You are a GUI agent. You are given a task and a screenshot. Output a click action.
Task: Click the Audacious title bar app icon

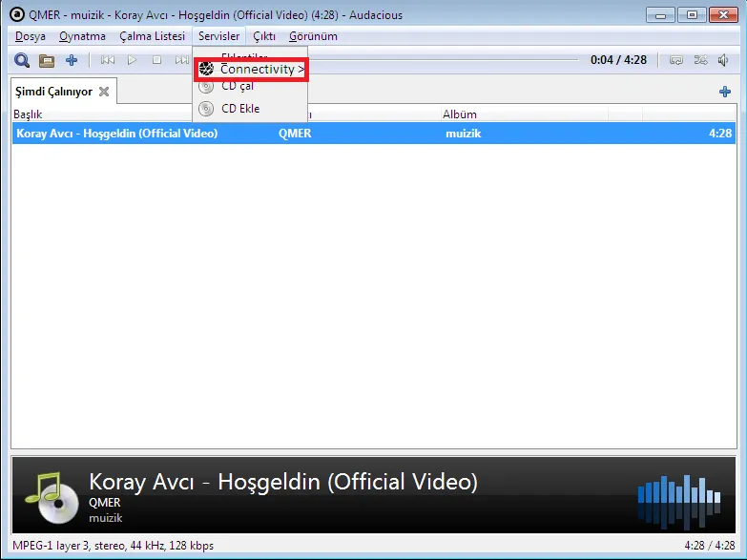pos(16,14)
